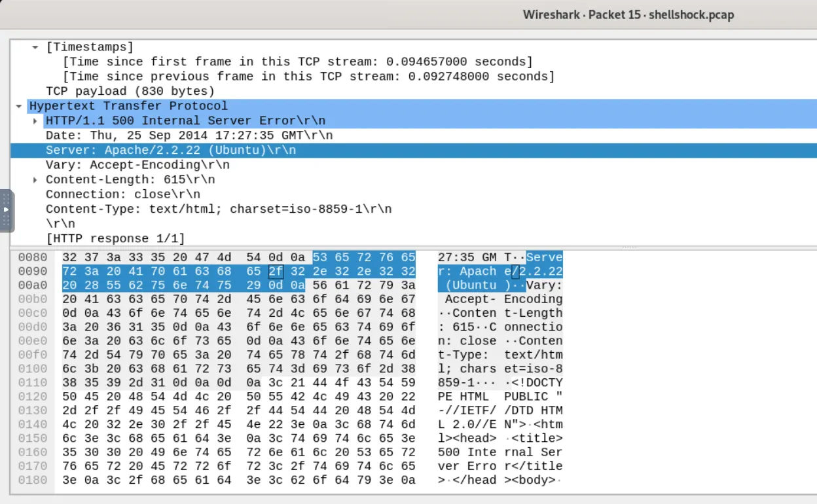Click the Hypertext Transfer Protocol header row
Image resolution: width=817 pixels, height=504 pixels.
click(128, 106)
